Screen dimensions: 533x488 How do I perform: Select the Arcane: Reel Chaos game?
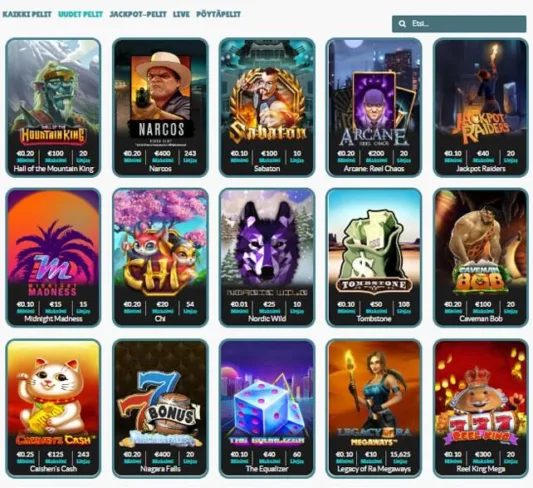[x=374, y=107]
